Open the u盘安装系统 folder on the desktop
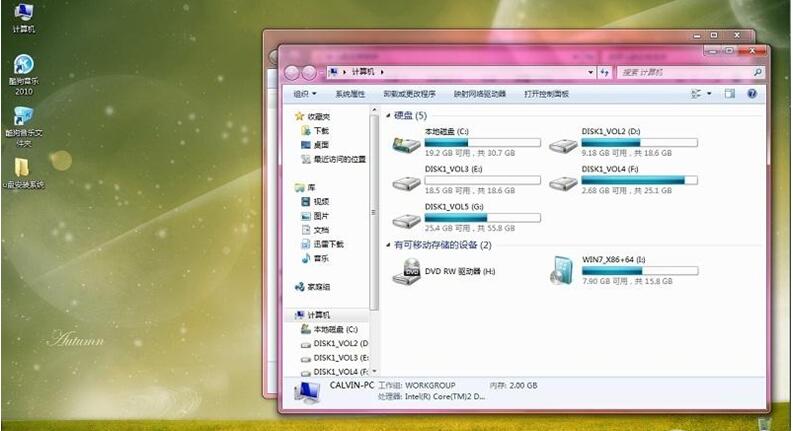Screen dimensions: 793x431 coord(23,174)
